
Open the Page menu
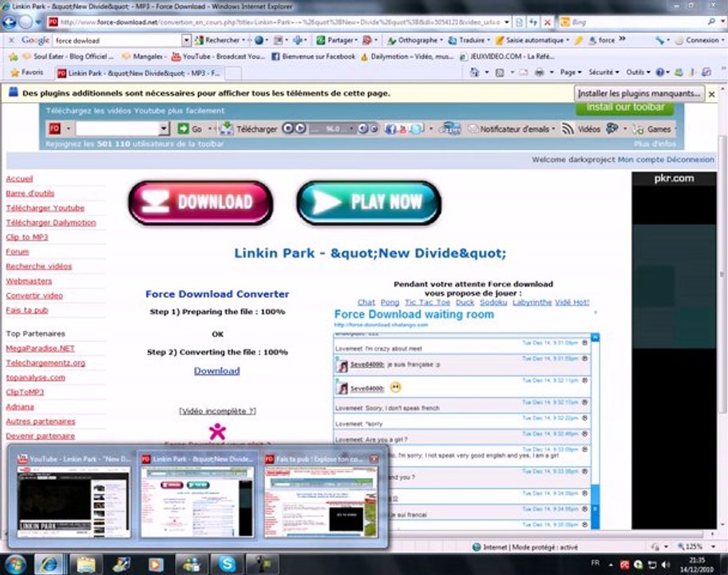[x=570, y=73]
